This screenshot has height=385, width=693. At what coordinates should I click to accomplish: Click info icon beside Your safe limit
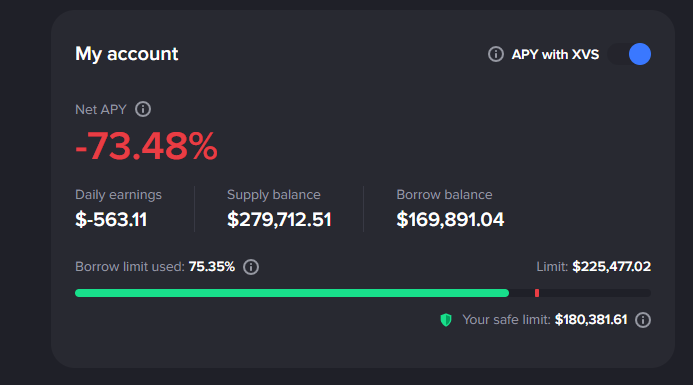(x=643, y=320)
